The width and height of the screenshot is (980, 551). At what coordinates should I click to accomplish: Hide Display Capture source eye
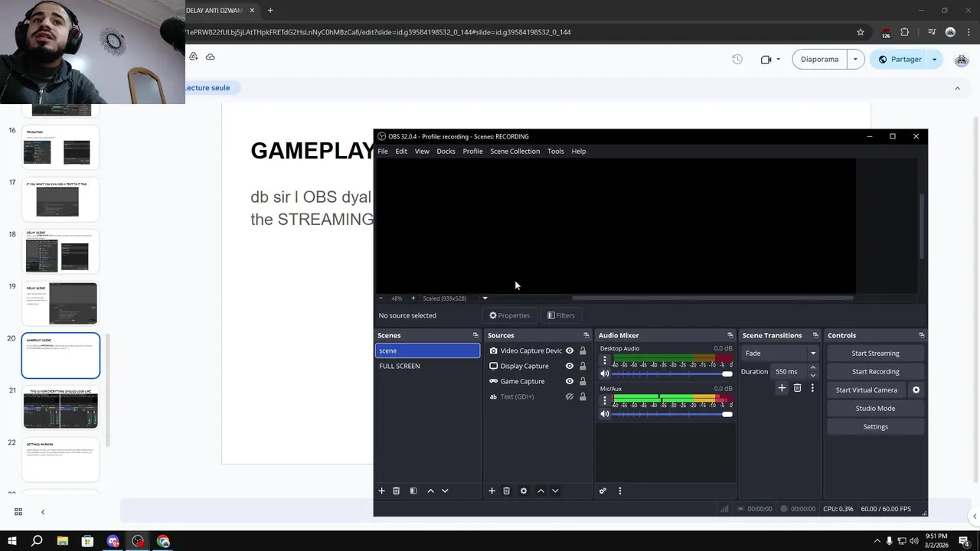(570, 366)
